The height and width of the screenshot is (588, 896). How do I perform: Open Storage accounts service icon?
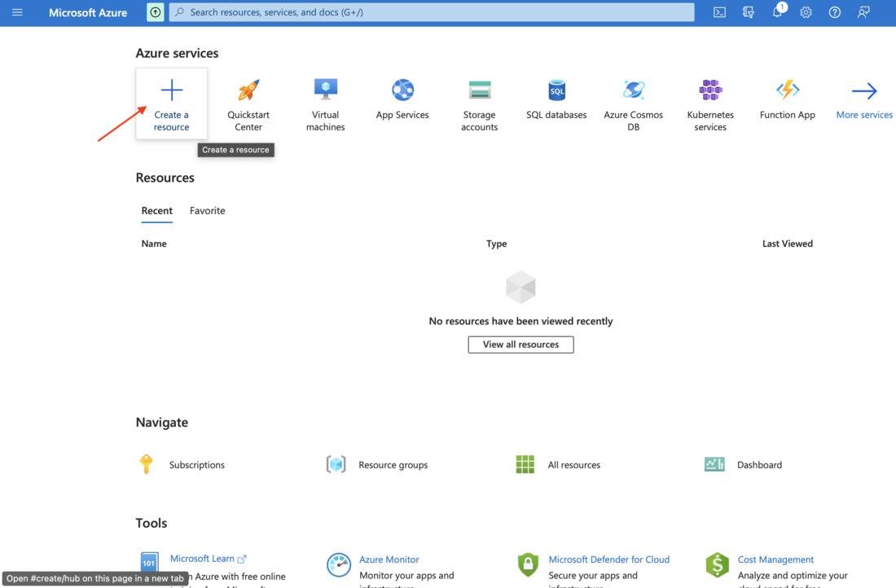[x=480, y=90]
